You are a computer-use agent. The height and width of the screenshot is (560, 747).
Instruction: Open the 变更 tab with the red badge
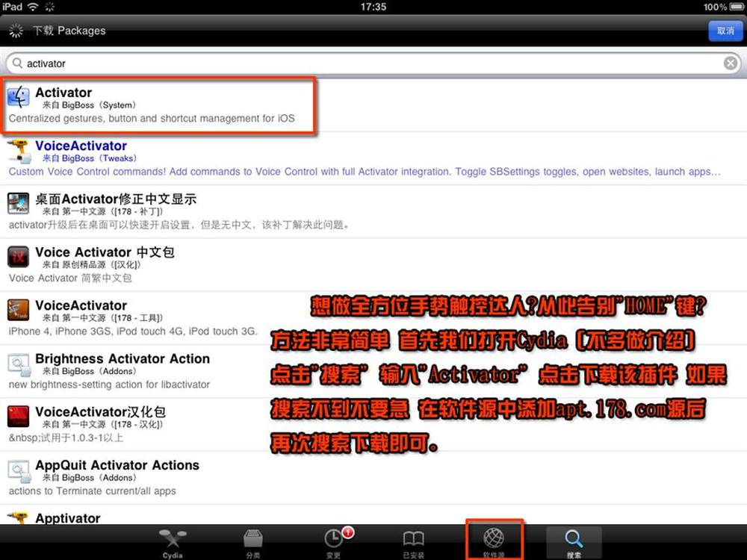(334, 542)
